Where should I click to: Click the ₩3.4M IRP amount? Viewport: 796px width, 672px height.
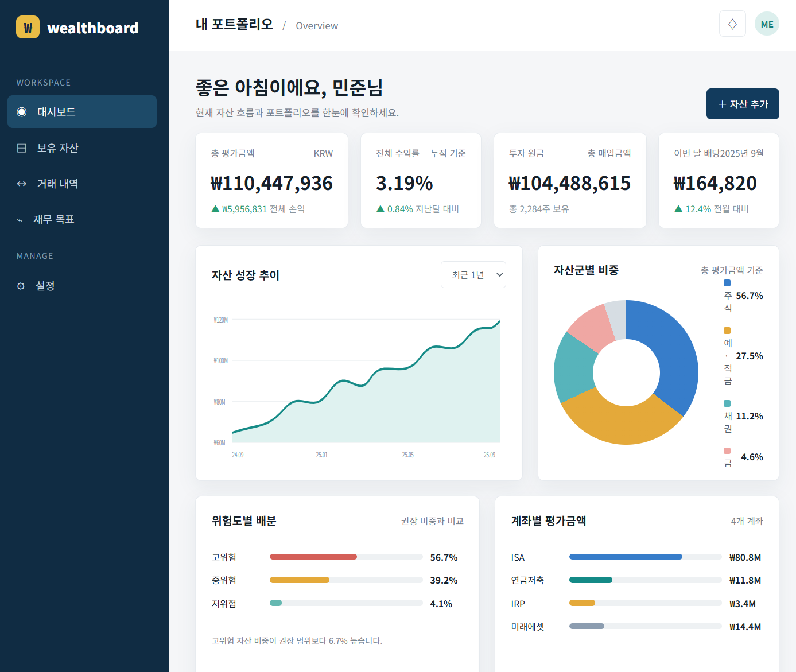(x=743, y=604)
